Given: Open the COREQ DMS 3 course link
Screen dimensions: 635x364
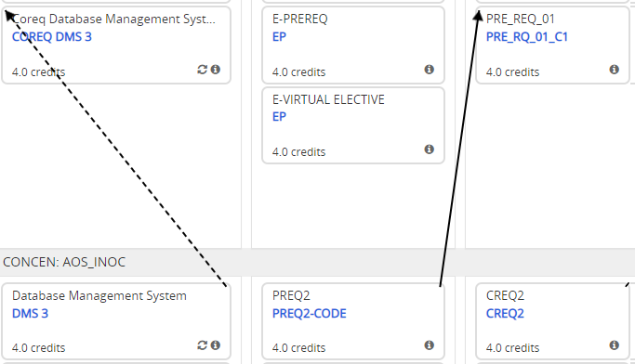Looking at the screenshot, I should coord(52,37).
